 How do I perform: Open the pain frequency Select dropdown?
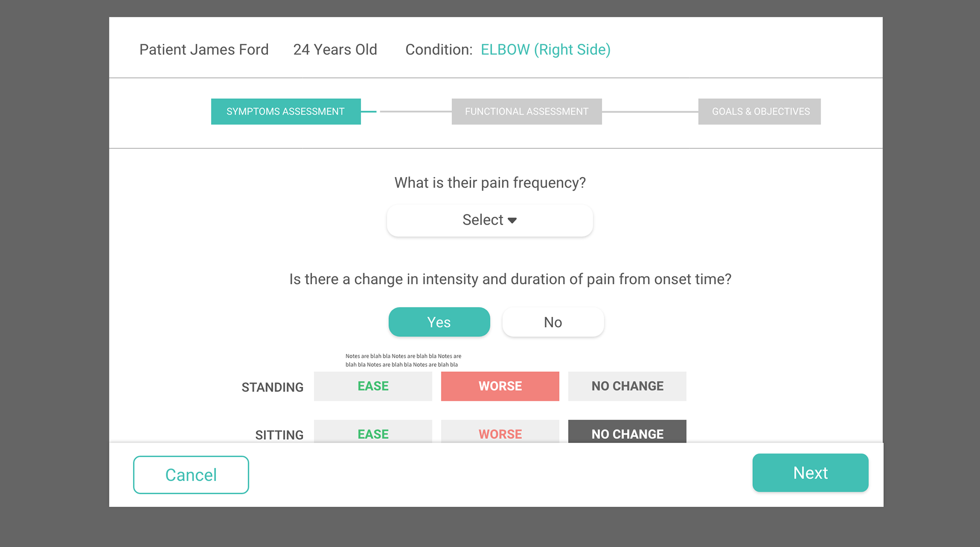click(489, 220)
